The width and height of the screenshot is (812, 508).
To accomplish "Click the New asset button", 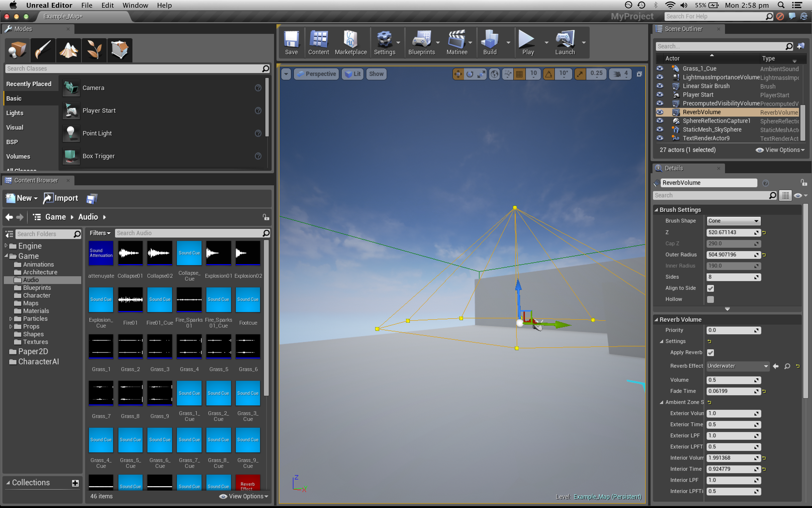I will point(21,198).
